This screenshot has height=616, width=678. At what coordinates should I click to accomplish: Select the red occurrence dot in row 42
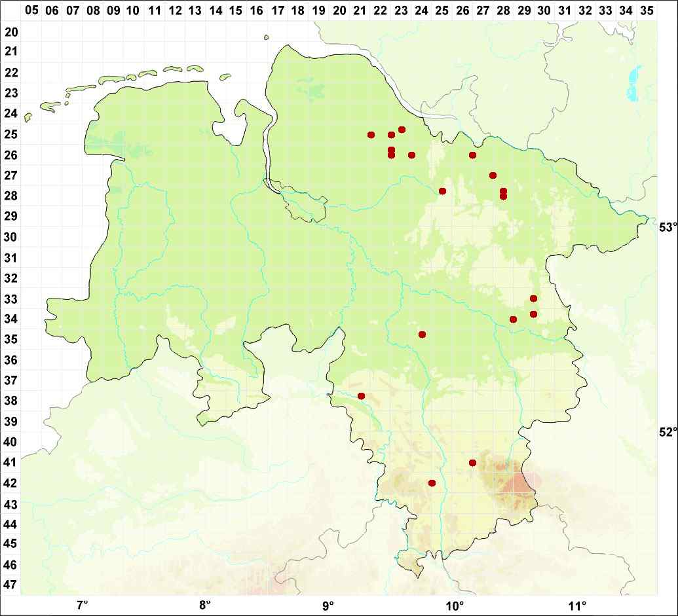pos(432,483)
